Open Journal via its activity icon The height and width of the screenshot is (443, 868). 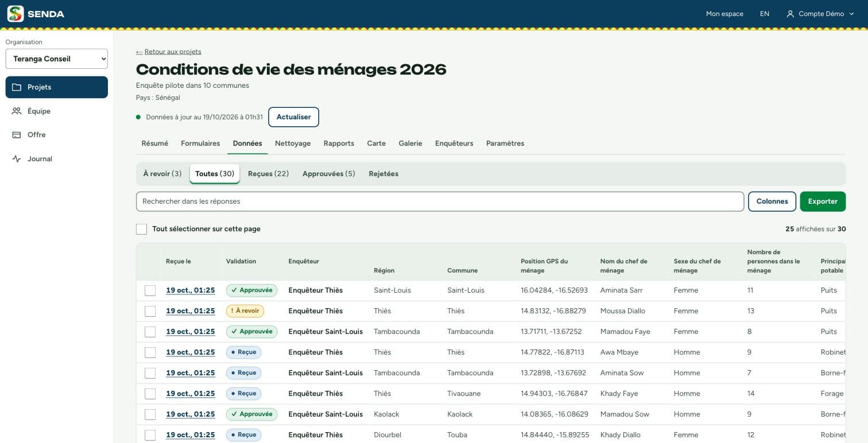coord(17,159)
